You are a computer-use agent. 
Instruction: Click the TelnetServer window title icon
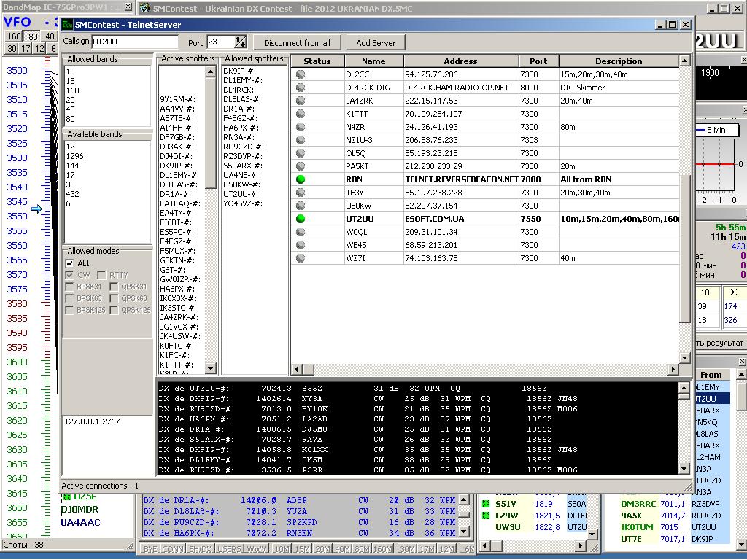tap(68, 25)
